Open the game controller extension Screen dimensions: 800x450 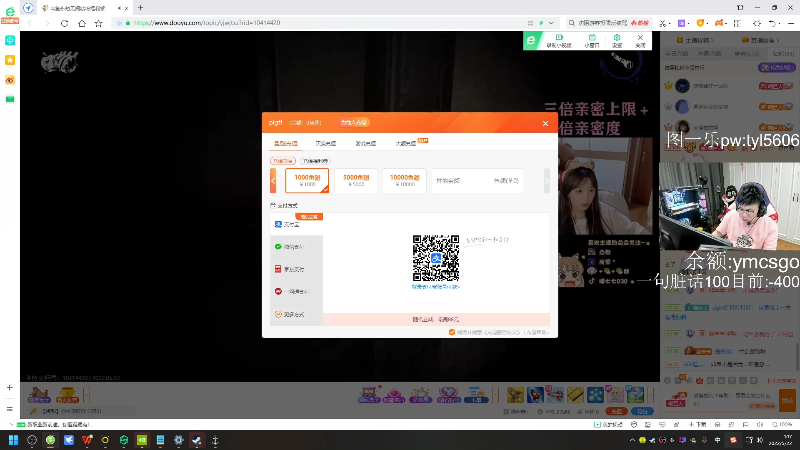pyautogui.click(x=719, y=23)
